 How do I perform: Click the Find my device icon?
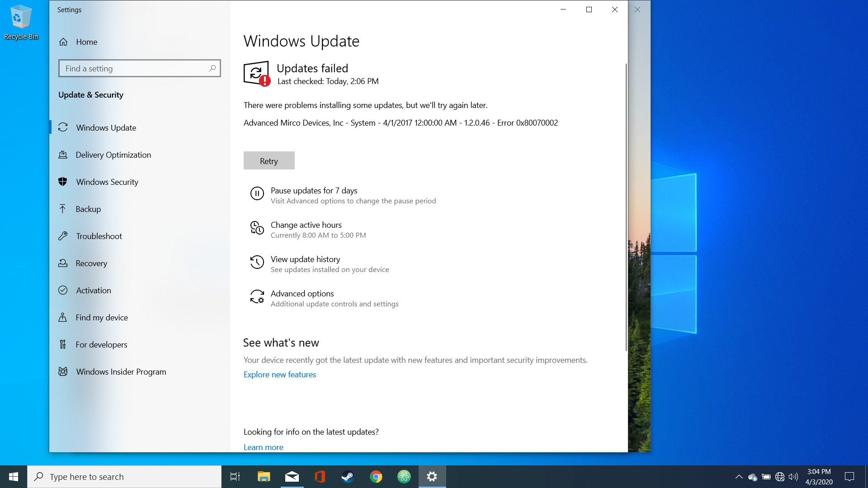pyautogui.click(x=63, y=317)
